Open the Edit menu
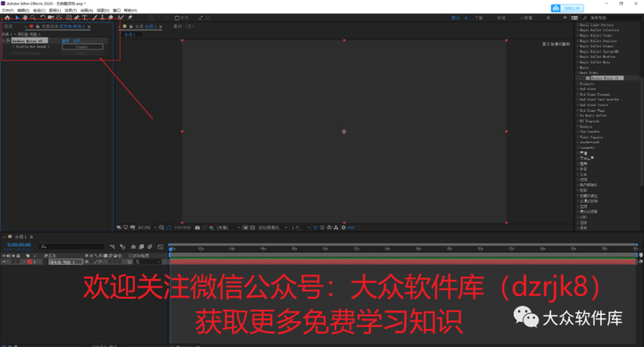Screen dimensions: 644x347 tap(23, 10)
